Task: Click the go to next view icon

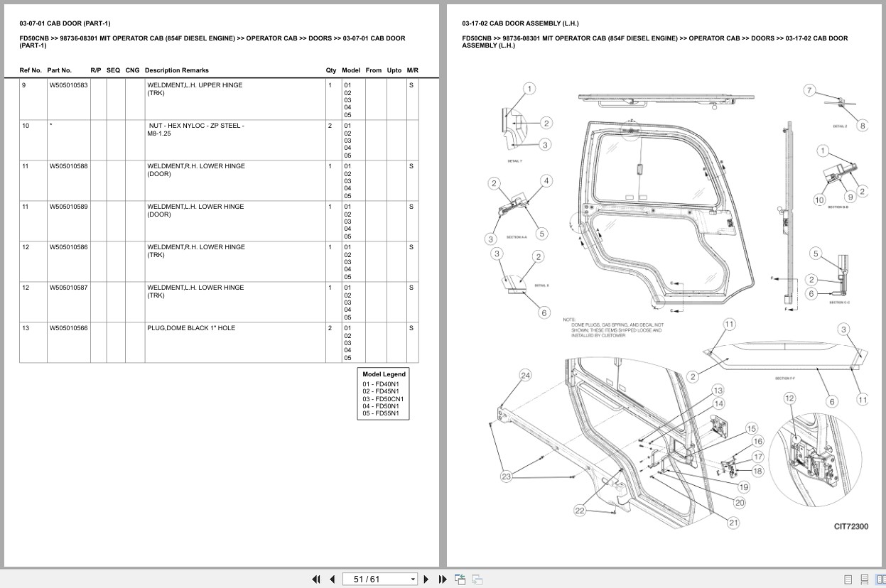Action: point(477,579)
